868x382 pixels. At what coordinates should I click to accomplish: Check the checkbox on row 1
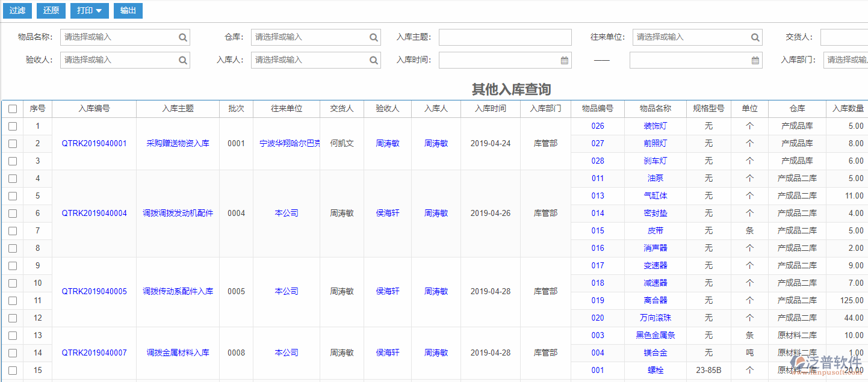click(x=13, y=126)
